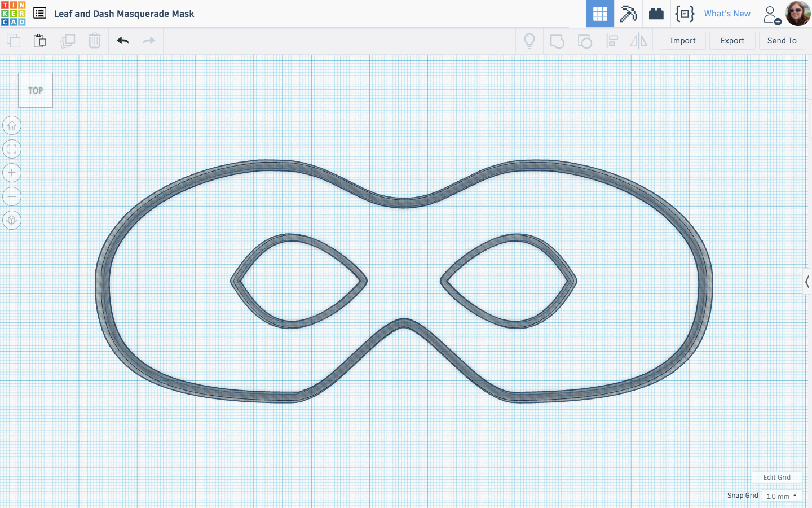This screenshot has height=508, width=812.
Task: Click the Export button
Action: tap(732, 41)
